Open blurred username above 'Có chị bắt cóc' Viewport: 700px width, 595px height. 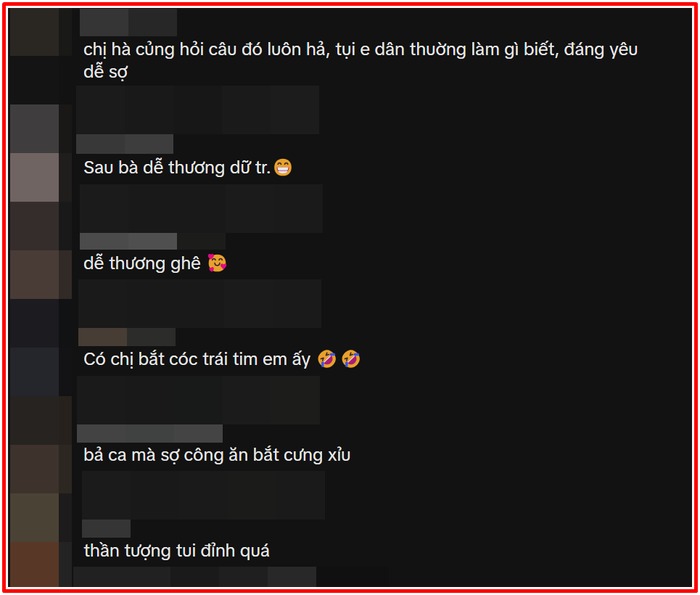click(127, 337)
